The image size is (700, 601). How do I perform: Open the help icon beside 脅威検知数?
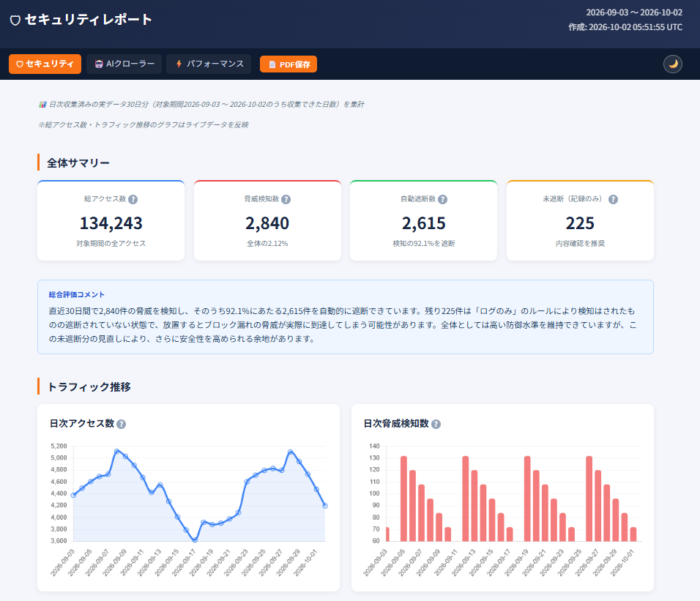tap(286, 199)
